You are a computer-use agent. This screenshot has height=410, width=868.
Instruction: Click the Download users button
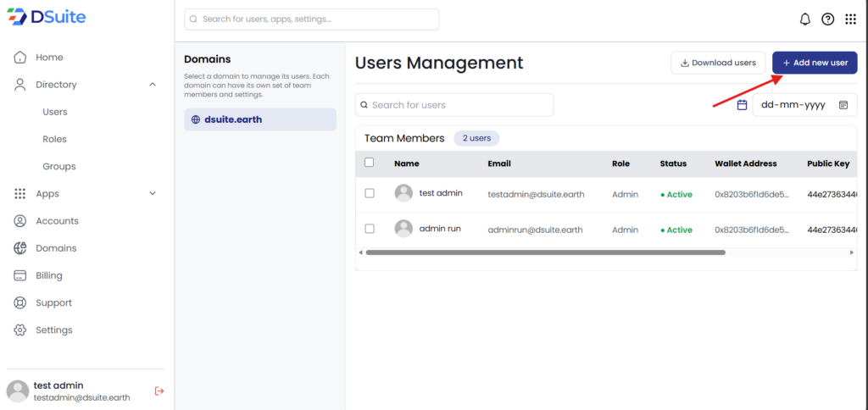click(x=718, y=63)
